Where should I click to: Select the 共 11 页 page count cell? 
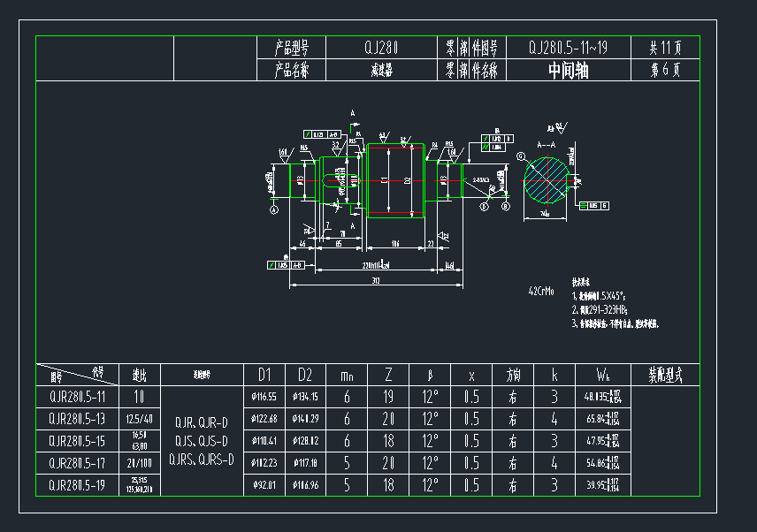[665, 48]
